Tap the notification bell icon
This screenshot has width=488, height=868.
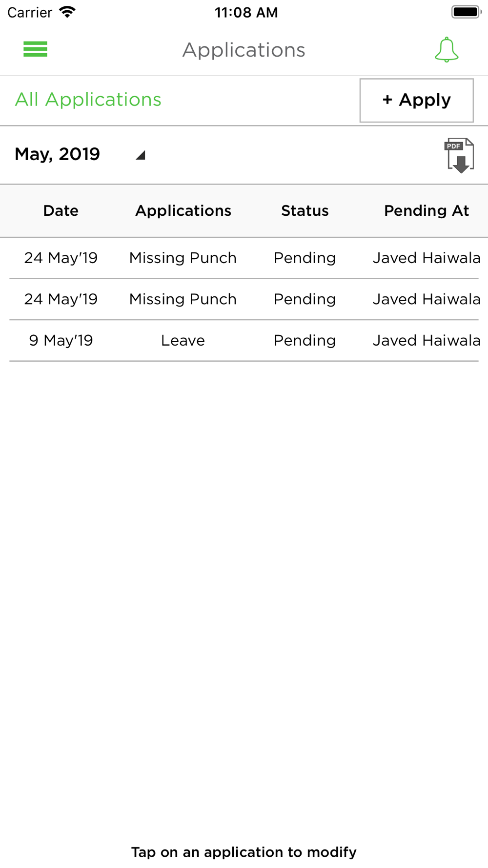click(x=446, y=50)
